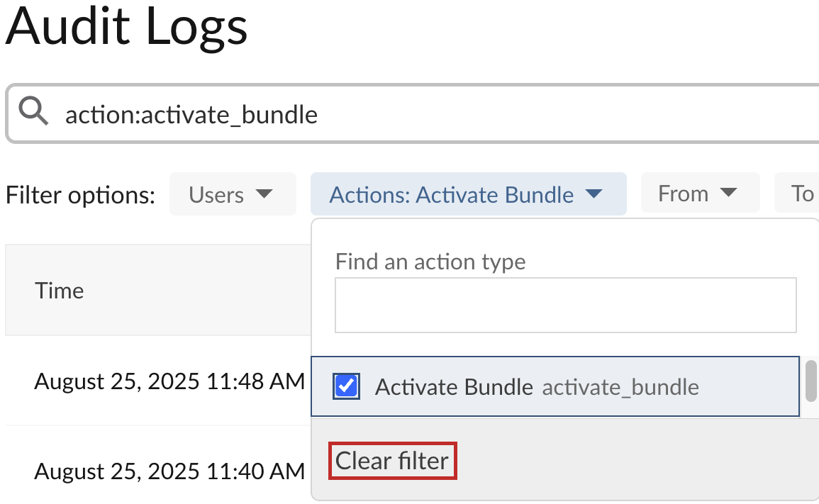Click the caret arrow beside Users
Image resolution: width=819 pixels, height=504 pixels.
[264, 194]
